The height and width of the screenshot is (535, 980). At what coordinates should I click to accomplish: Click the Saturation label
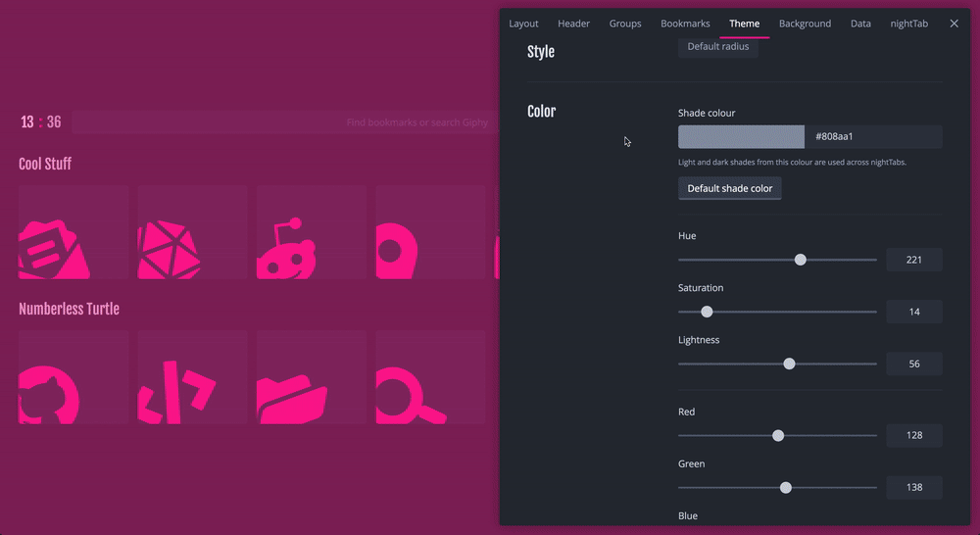coord(701,287)
